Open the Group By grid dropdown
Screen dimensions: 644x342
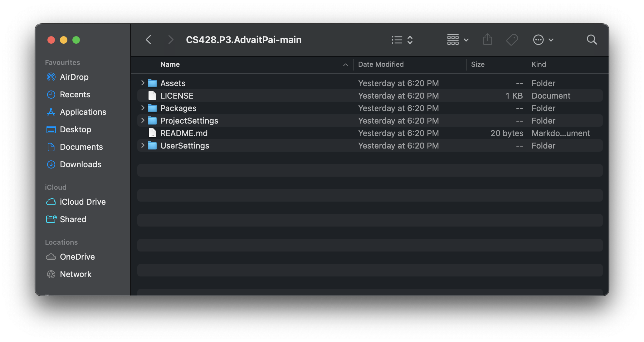click(x=457, y=40)
